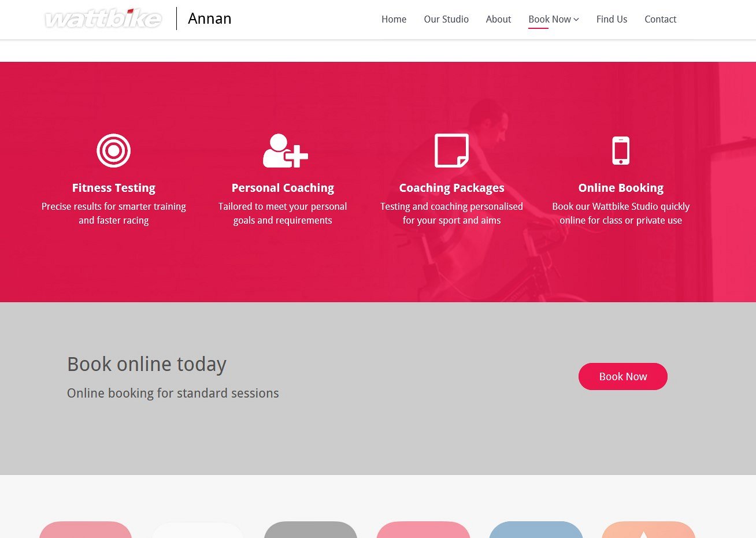Open the Our Studio menu item
The width and height of the screenshot is (756, 538).
tap(446, 19)
